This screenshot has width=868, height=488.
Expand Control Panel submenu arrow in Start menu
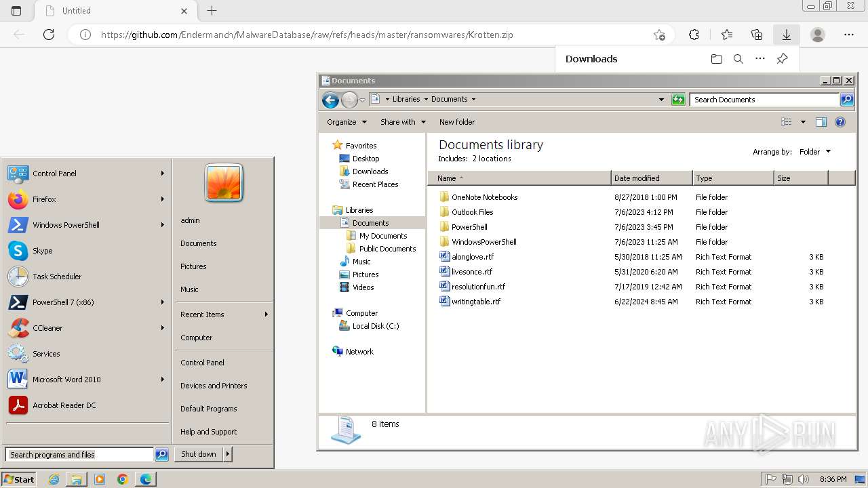(x=163, y=174)
